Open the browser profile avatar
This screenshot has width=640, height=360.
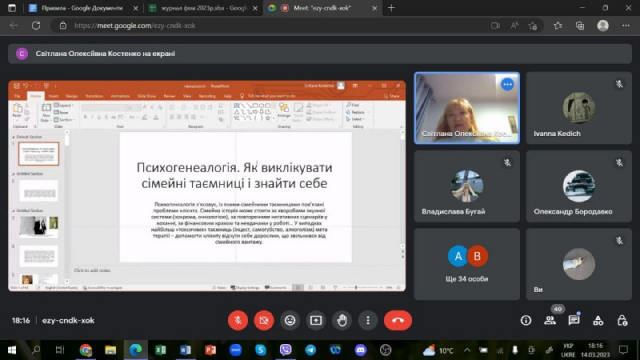(603, 26)
